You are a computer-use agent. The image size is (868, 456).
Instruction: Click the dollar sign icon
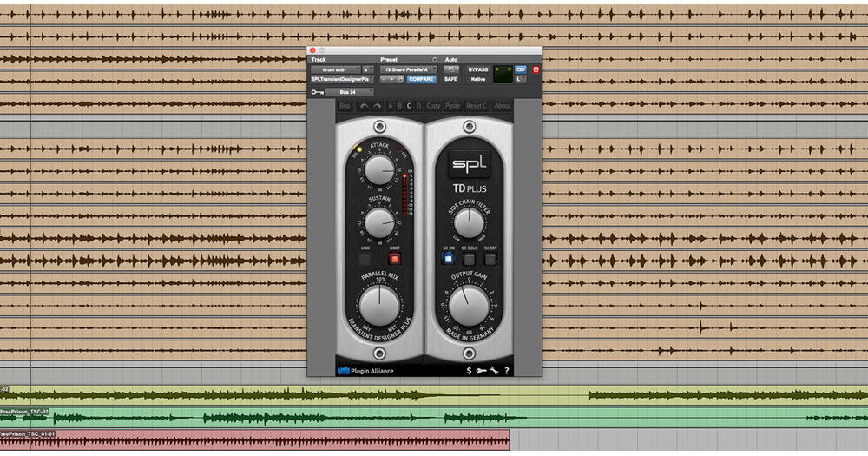coord(469,370)
